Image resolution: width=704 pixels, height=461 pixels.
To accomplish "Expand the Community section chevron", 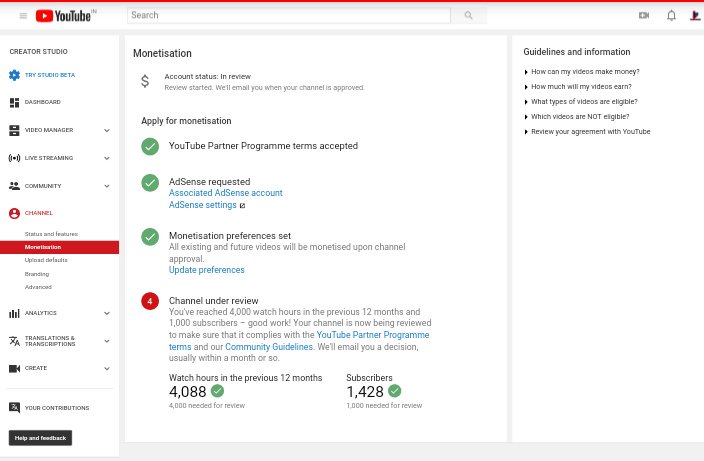I will pyautogui.click(x=107, y=186).
